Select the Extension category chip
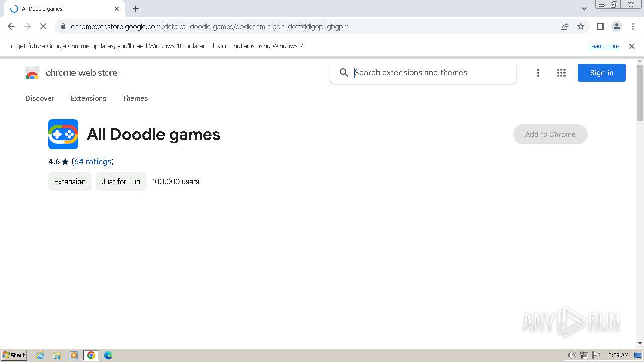This screenshot has height=362, width=644. point(70,182)
